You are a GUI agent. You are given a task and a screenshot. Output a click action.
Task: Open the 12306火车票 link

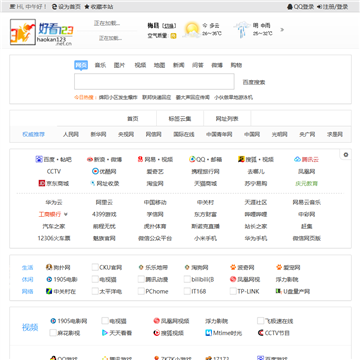[x=54, y=238]
